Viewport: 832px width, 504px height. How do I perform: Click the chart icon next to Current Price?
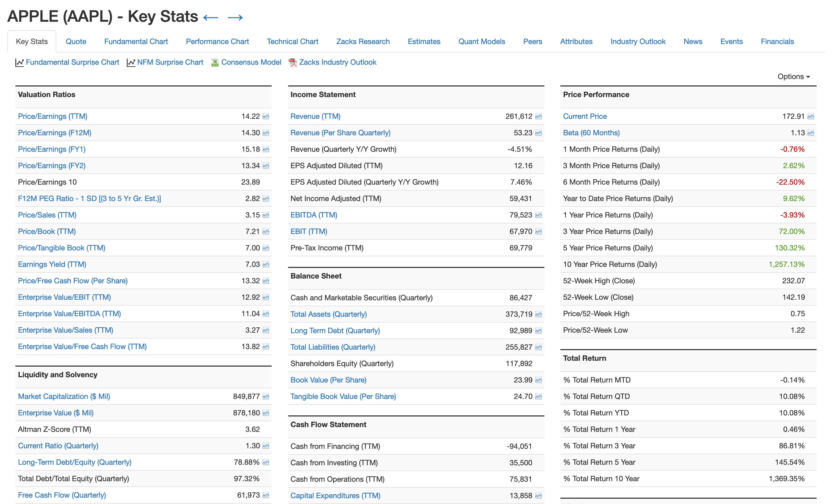tap(811, 116)
